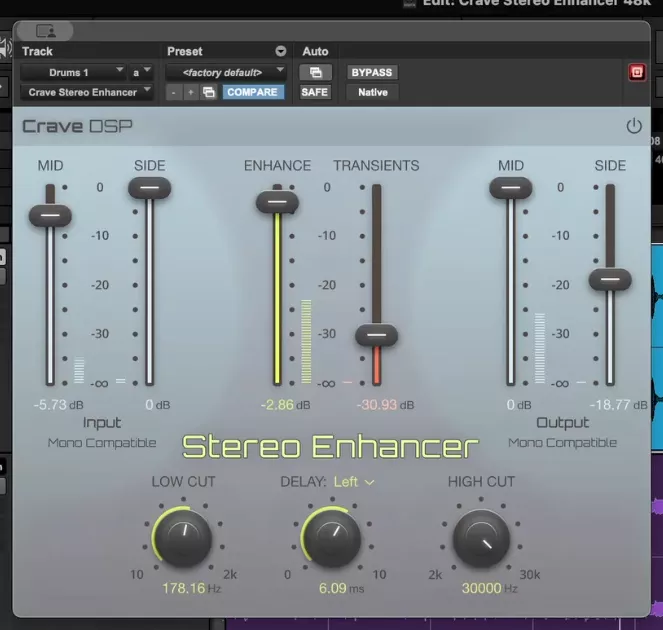This screenshot has height=630, width=663.
Task: Click the Input SIDE fader handle
Action: pyautogui.click(x=150, y=188)
